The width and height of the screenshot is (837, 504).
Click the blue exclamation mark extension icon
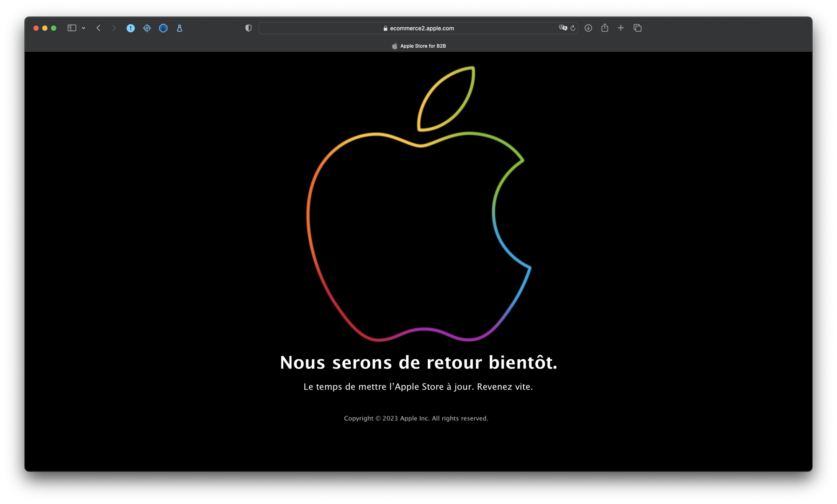click(x=131, y=28)
